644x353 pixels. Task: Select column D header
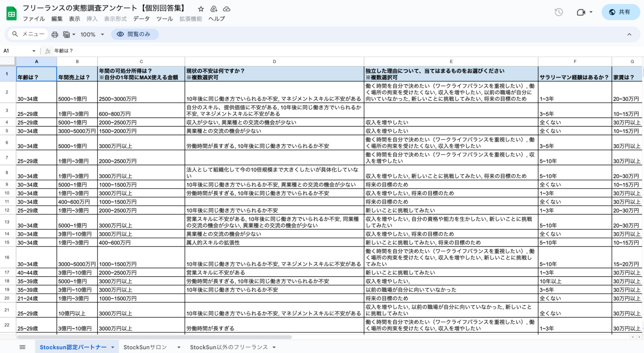coord(274,61)
